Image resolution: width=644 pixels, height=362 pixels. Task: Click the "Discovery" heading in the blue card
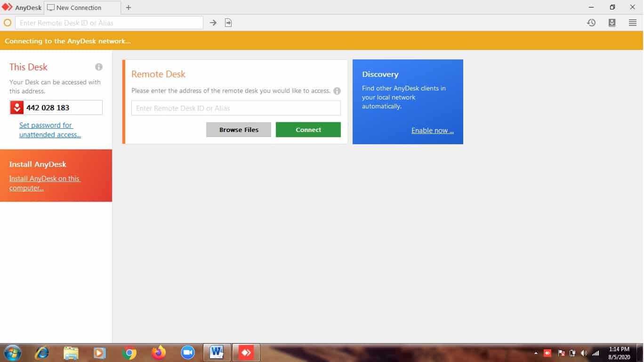pyautogui.click(x=380, y=74)
